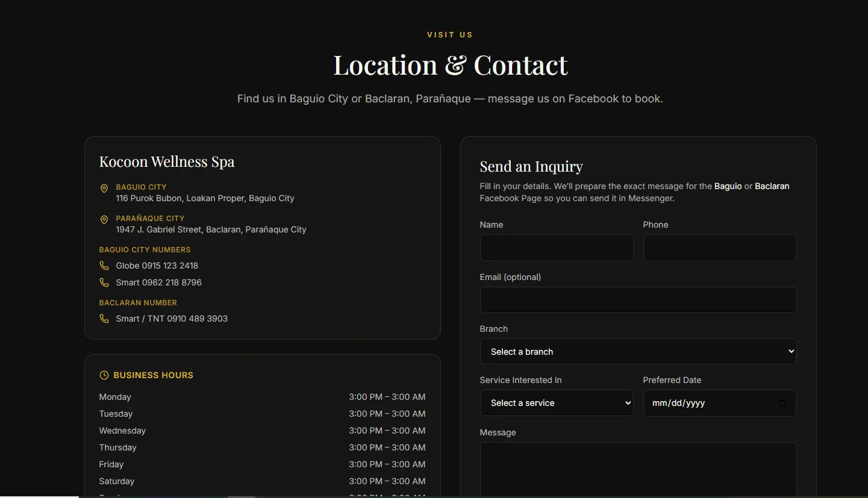Focus the Name input field

point(557,247)
